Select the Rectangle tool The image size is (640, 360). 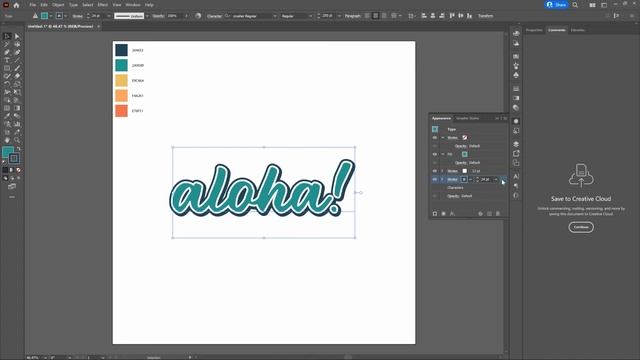click(x=7, y=68)
